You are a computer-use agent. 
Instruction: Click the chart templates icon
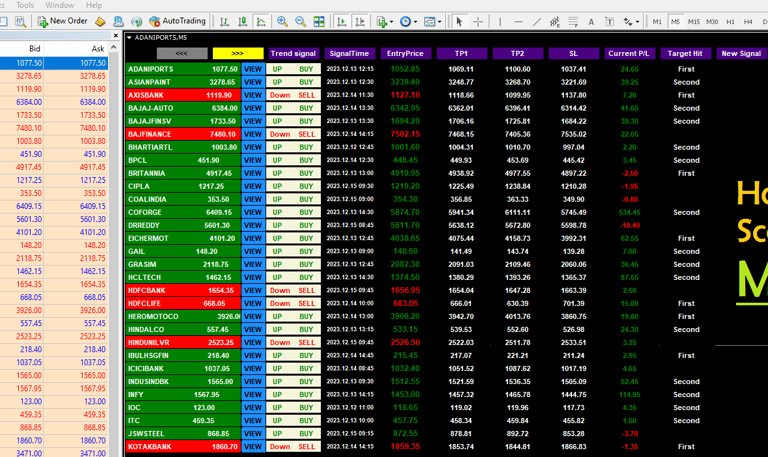[429, 22]
